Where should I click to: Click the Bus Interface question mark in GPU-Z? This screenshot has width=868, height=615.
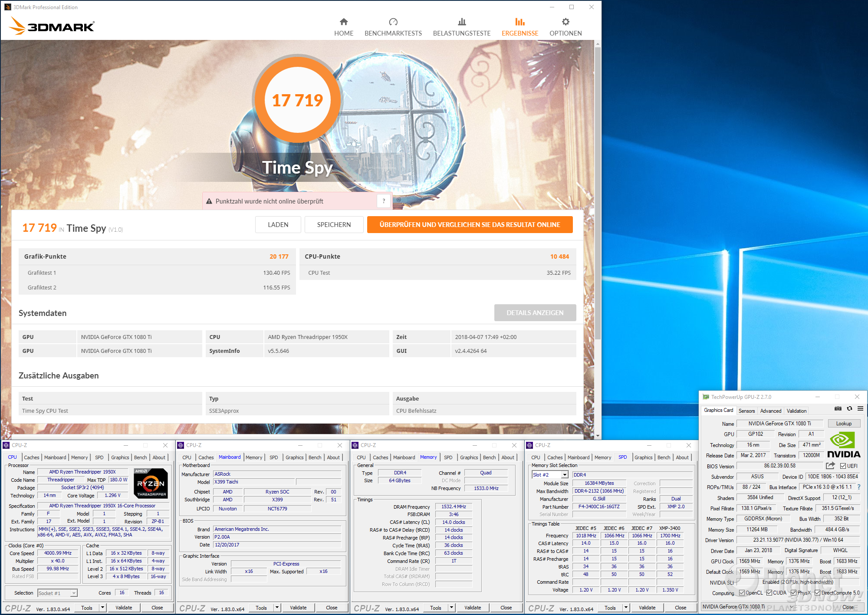pyautogui.click(x=859, y=487)
